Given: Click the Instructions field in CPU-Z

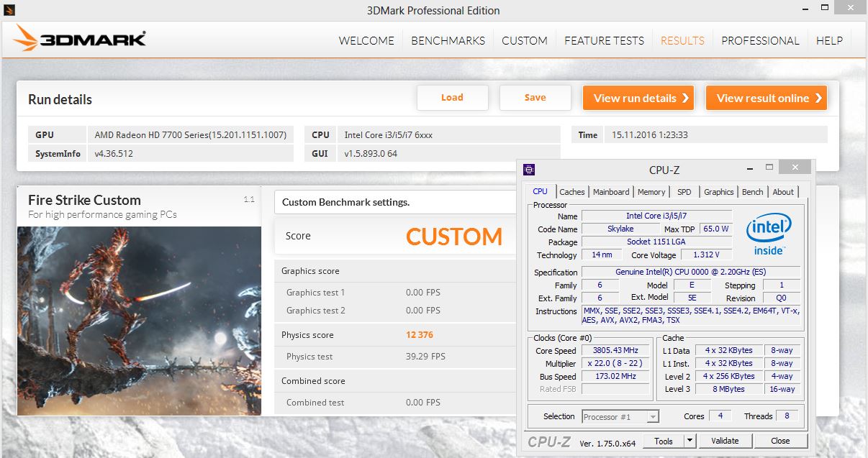Looking at the screenshot, I should click(x=690, y=315).
